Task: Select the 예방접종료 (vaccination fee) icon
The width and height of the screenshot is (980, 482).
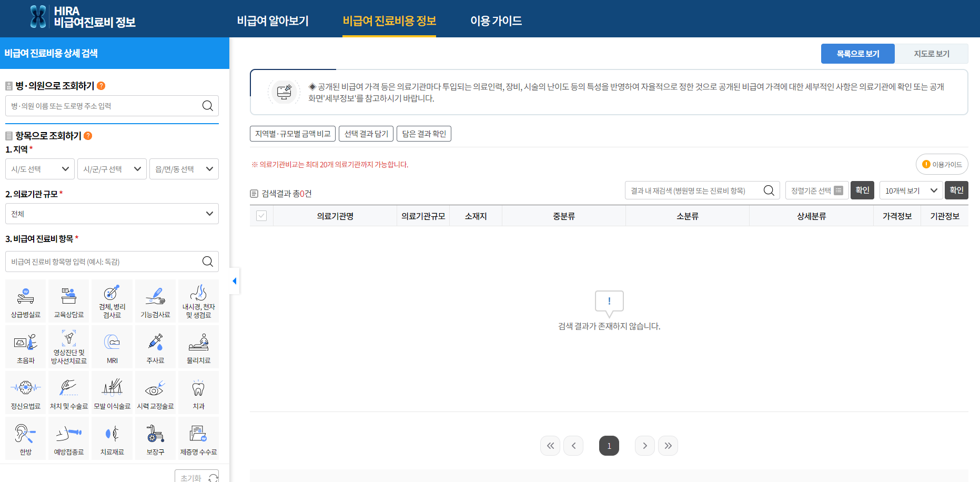Action: pyautogui.click(x=68, y=438)
